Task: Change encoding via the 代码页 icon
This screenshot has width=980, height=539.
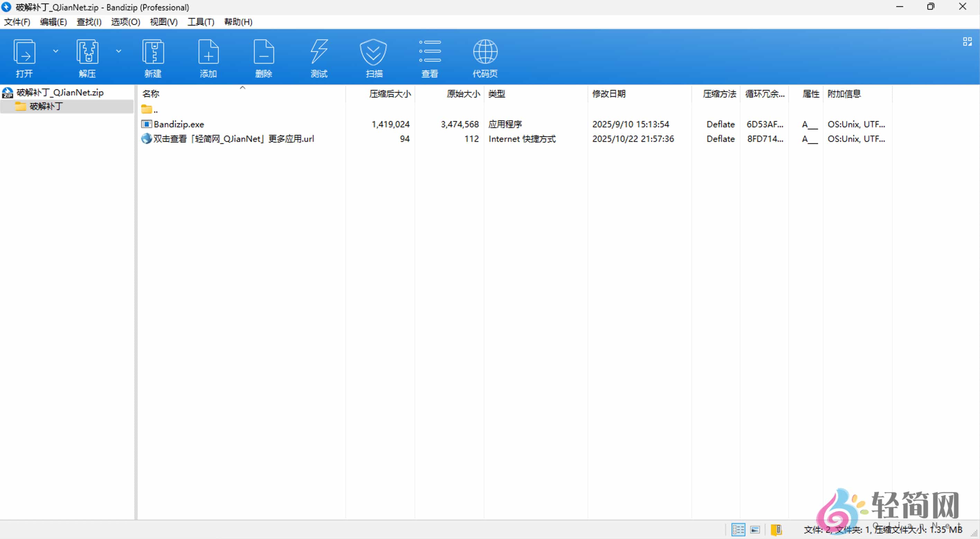Action: [x=485, y=57]
